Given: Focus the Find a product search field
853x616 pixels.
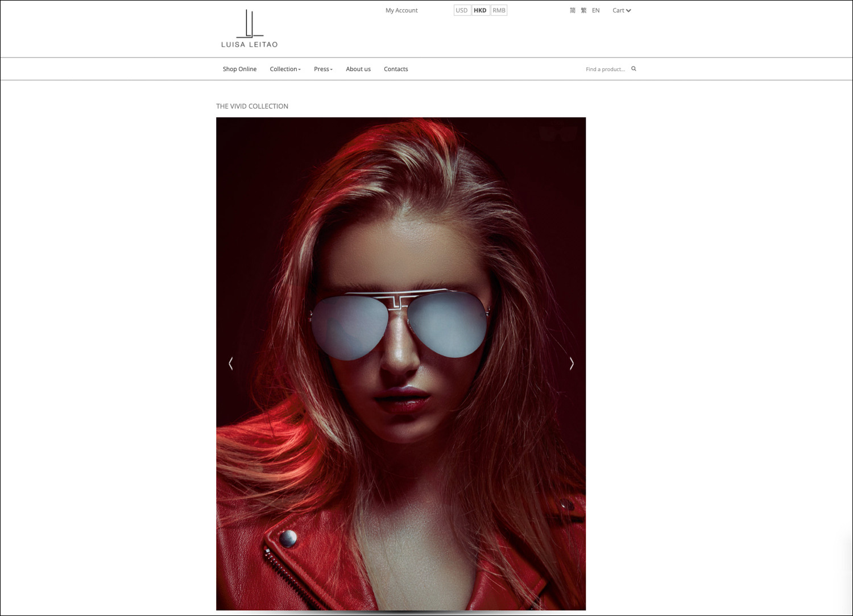Looking at the screenshot, I should point(605,69).
